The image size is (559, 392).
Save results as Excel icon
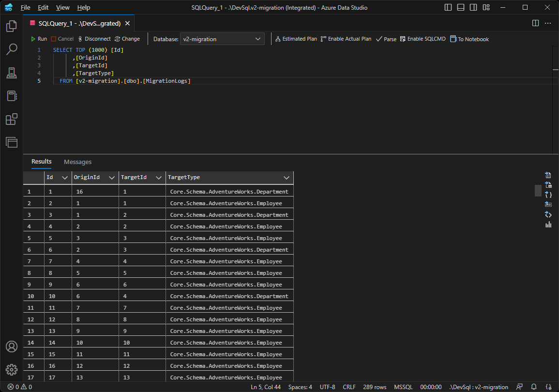point(548,184)
